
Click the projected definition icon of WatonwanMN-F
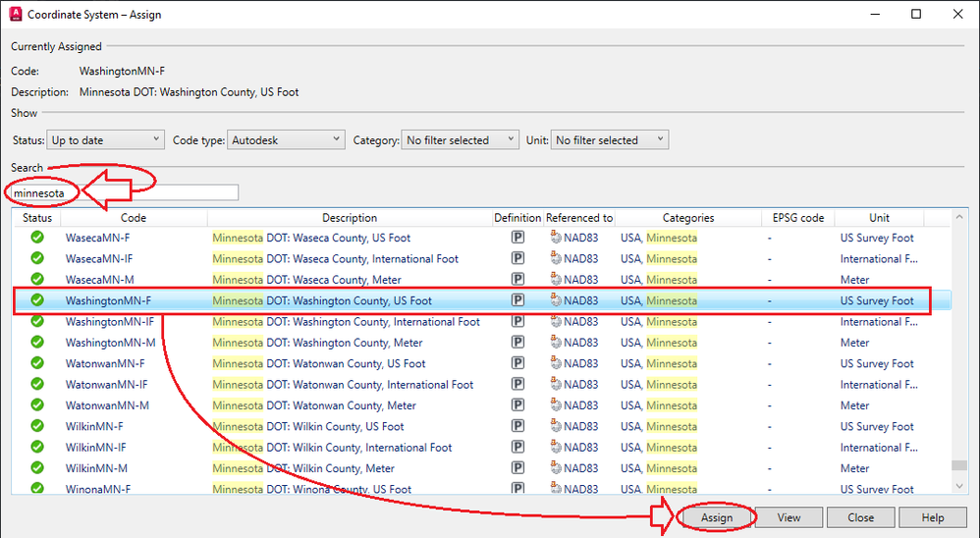click(x=517, y=363)
